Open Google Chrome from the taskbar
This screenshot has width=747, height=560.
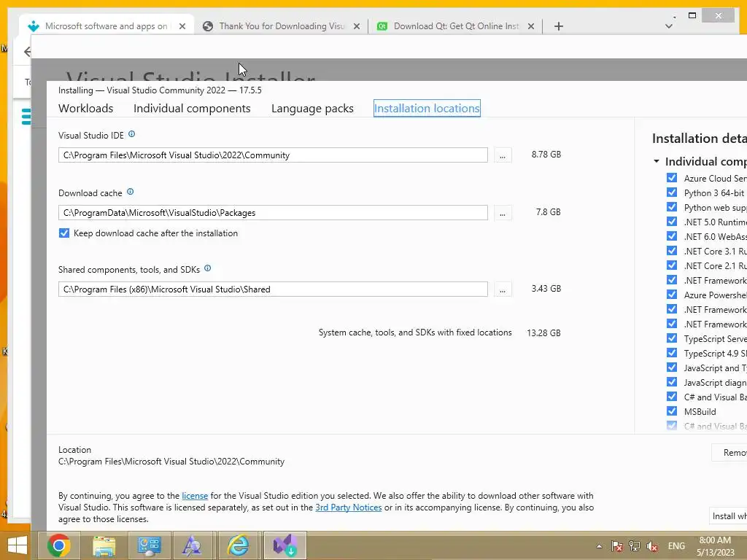click(x=59, y=545)
